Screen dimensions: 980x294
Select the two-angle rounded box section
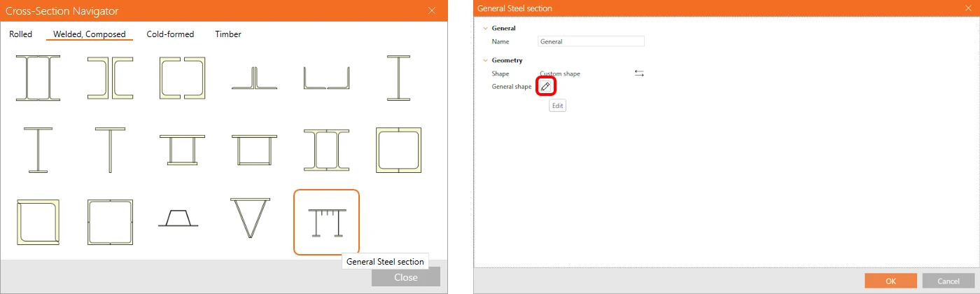(x=38, y=222)
